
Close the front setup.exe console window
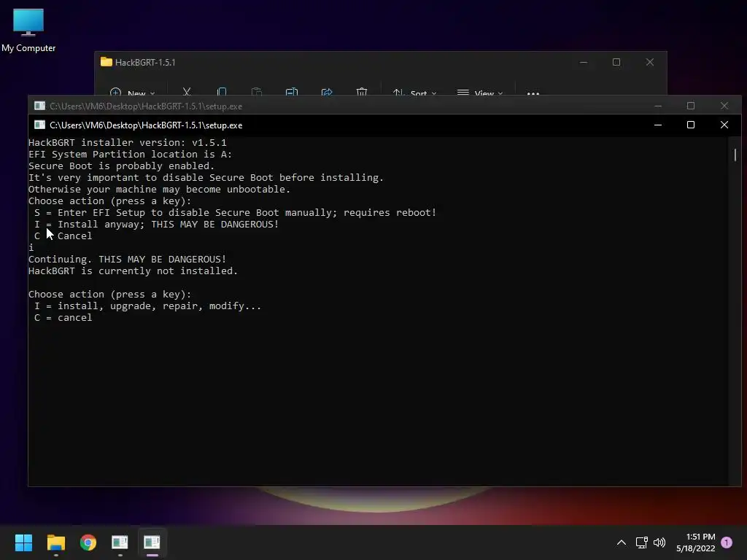[724, 125]
